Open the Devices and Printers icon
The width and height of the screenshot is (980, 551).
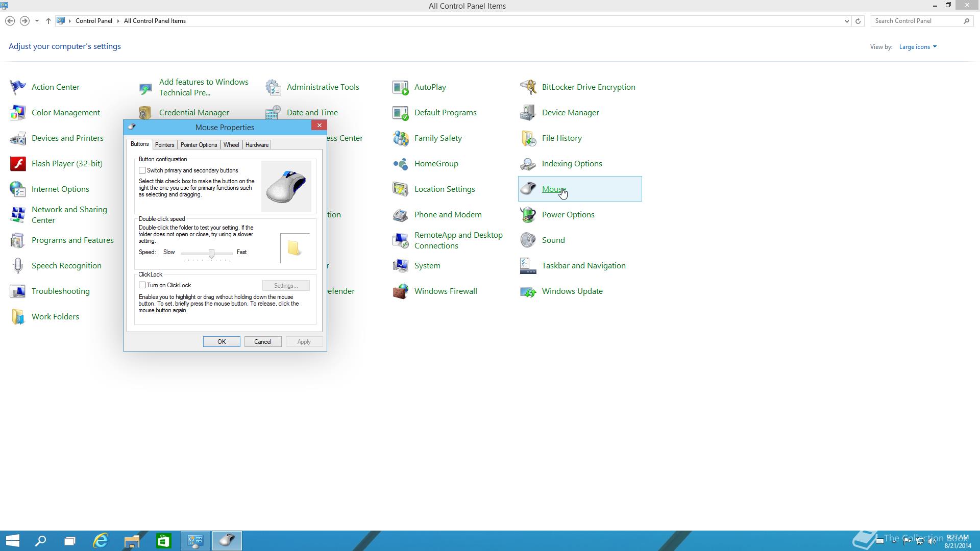[18, 138]
